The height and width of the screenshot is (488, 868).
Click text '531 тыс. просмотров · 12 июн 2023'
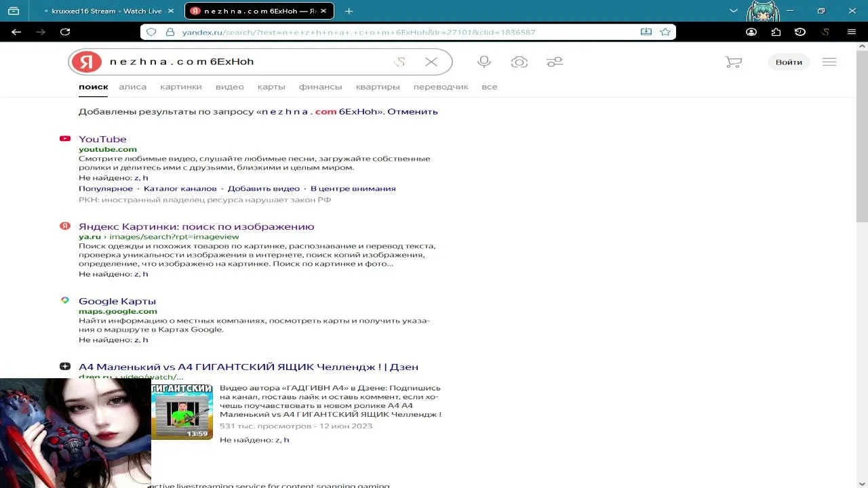point(296,426)
